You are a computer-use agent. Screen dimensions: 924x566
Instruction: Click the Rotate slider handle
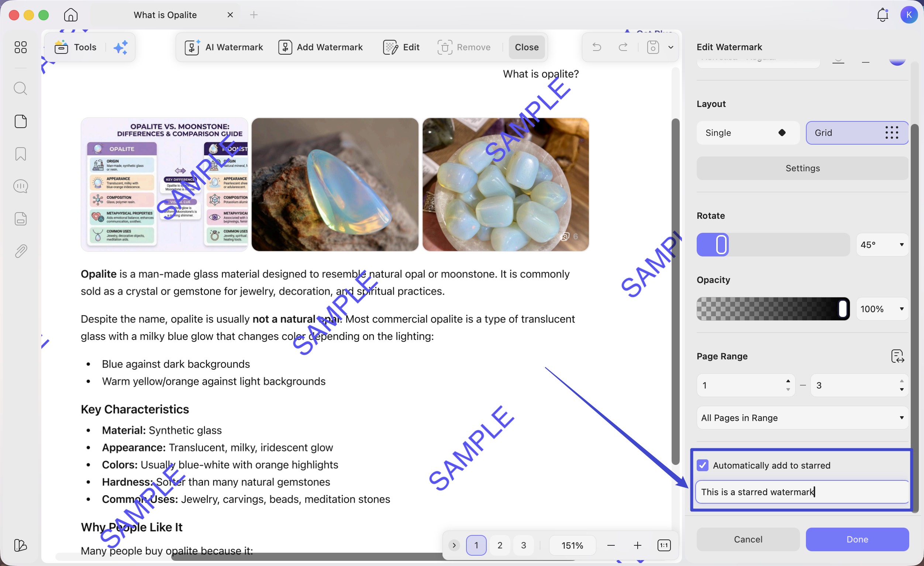[721, 245]
